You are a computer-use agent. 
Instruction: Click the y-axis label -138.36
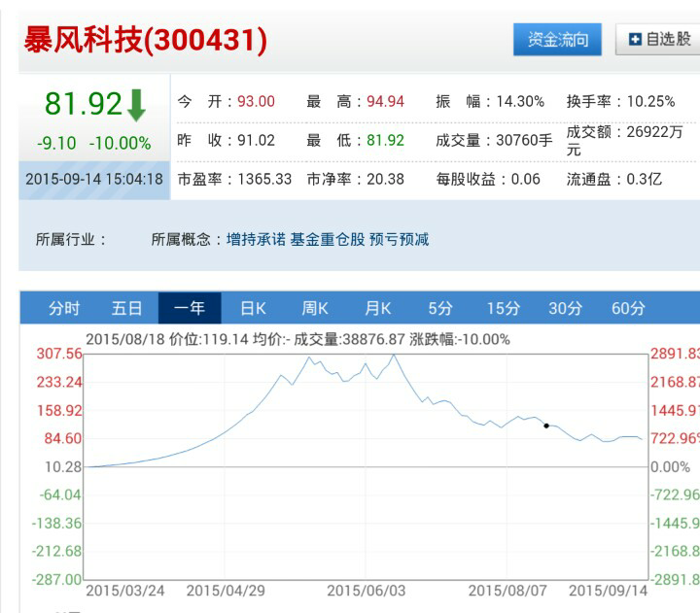click(56, 524)
